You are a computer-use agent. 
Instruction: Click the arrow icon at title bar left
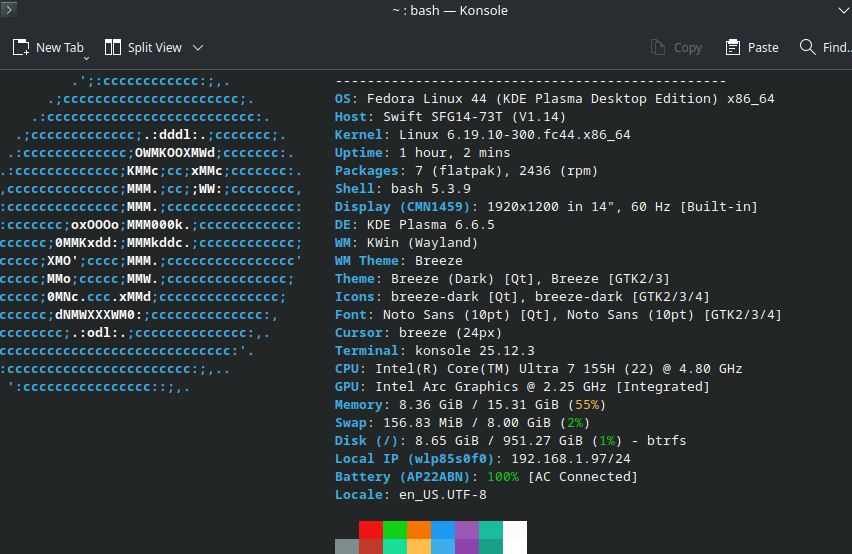pyautogui.click(x=9, y=9)
